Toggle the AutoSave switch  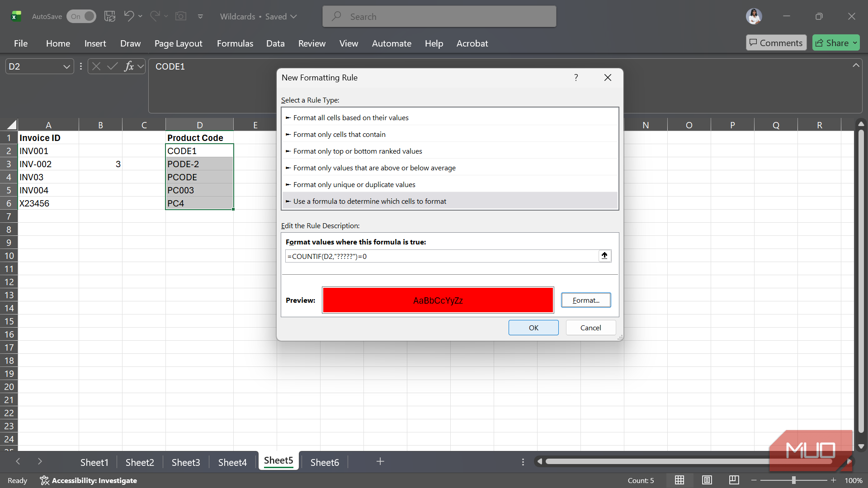point(81,16)
